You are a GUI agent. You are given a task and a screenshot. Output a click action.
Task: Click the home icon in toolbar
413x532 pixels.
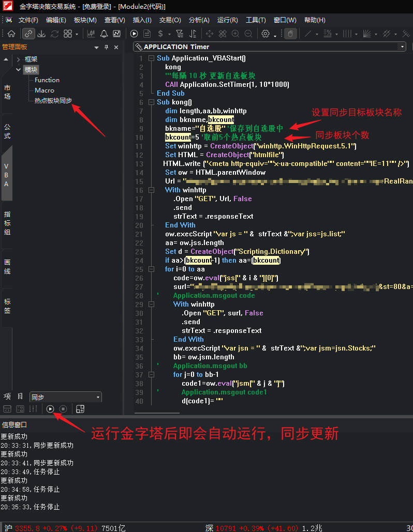click(x=11, y=34)
